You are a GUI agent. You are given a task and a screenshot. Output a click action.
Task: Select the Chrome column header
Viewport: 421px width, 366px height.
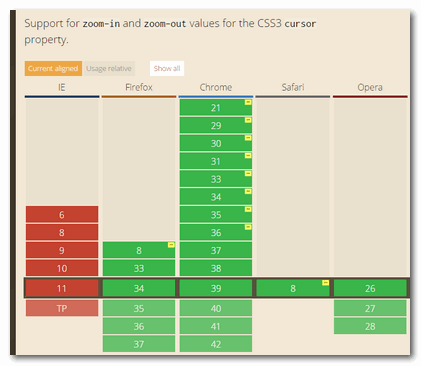click(216, 87)
